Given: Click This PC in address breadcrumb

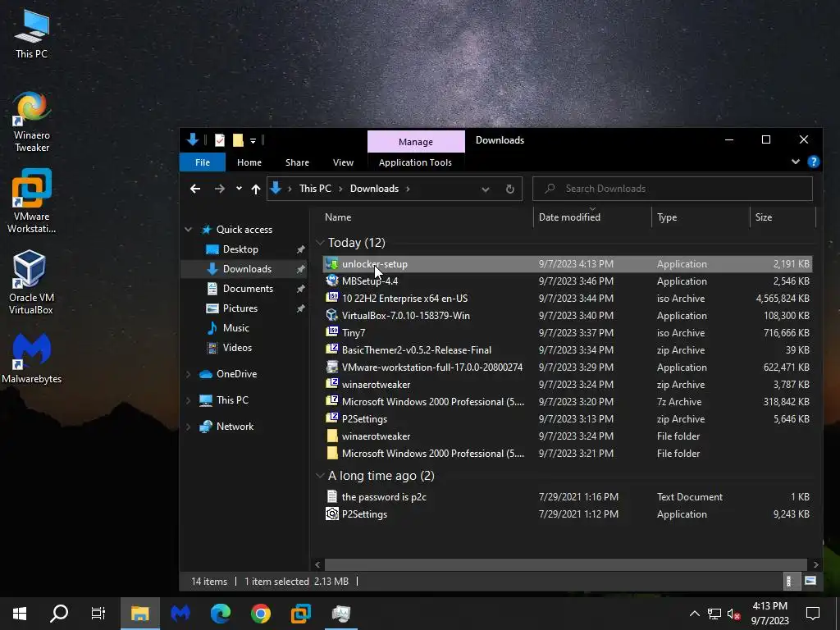Looking at the screenshot, I should click(315, 189).
